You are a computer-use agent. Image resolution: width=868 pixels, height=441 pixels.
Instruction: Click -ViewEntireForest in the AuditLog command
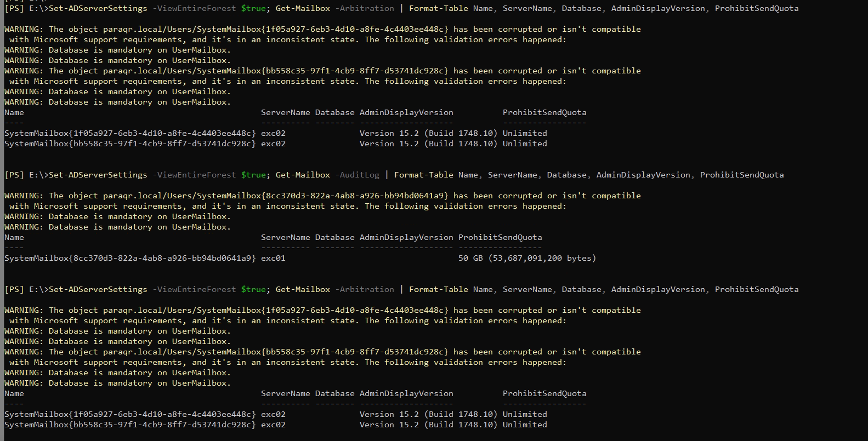(x=194, y=175)
